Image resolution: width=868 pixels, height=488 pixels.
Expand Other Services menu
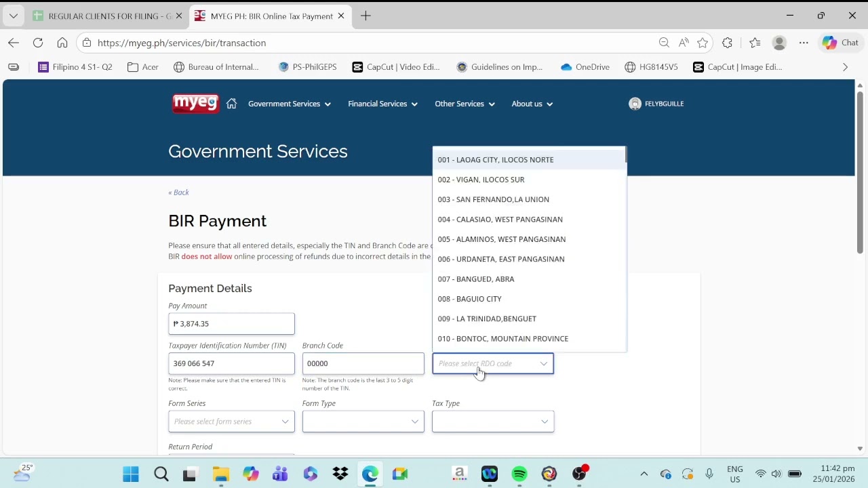point(465,104)
